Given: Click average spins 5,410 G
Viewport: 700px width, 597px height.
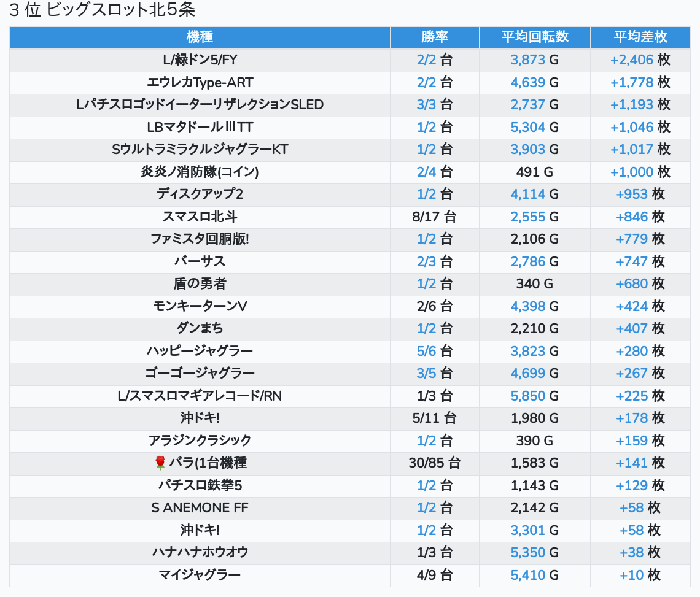Looking at the screenshot, I should click(x=534, y=575).
